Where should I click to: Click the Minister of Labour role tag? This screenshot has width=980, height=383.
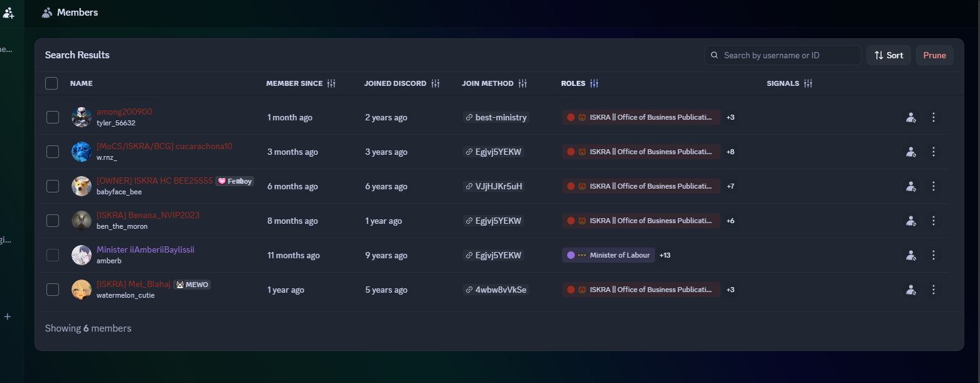click(608, 255)
